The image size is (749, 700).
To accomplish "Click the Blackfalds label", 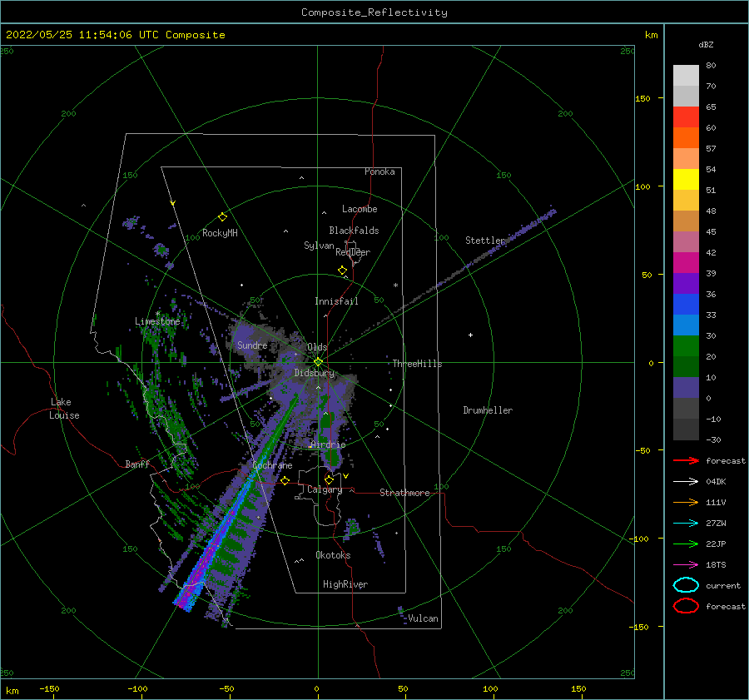I will click(x=354, y=231).
